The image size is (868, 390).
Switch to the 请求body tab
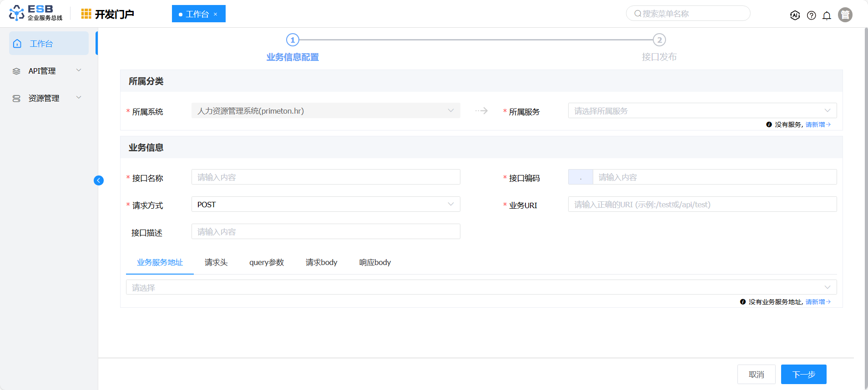[x=321, y=262]
